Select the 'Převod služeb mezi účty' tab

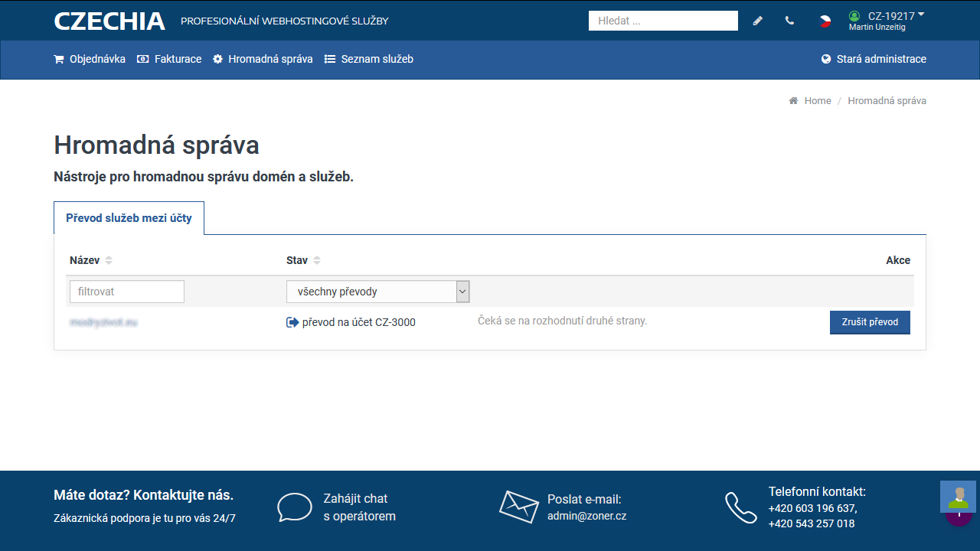[x=129, y=218]
